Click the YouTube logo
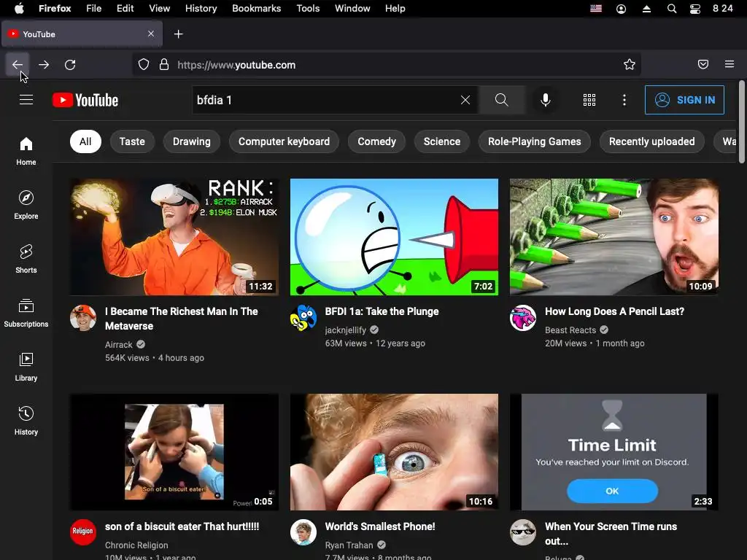This screenshot has height=560, width=747. tap(85, 100)
